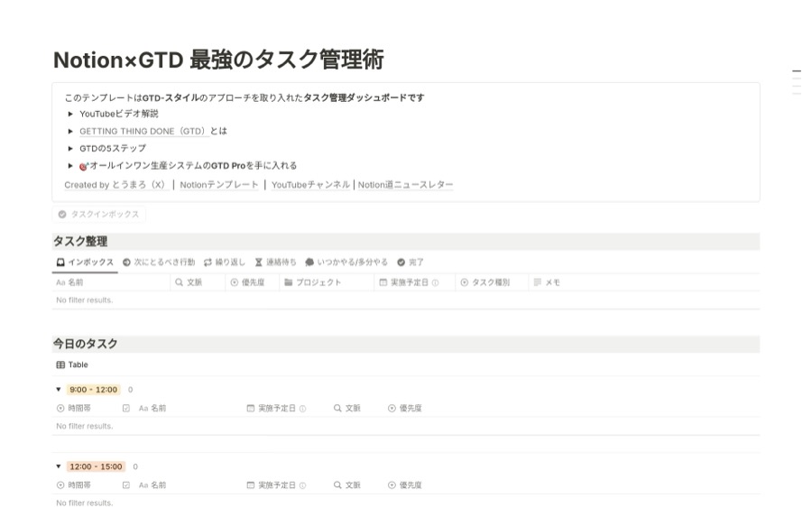812x507 pixels.
Task: Open the Notionテンプレート link
Action: click(x=219, y=185)
